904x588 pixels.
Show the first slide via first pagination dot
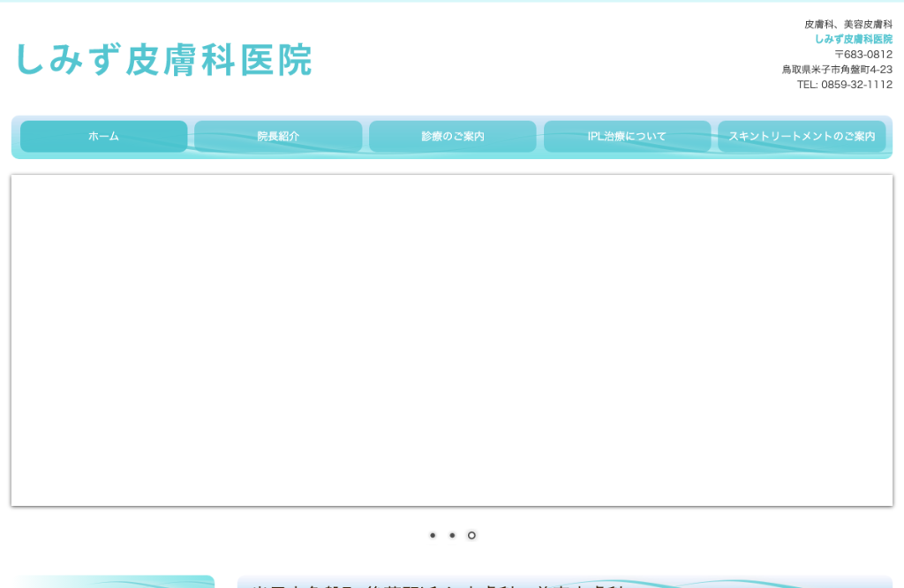(x=433, y=536)
